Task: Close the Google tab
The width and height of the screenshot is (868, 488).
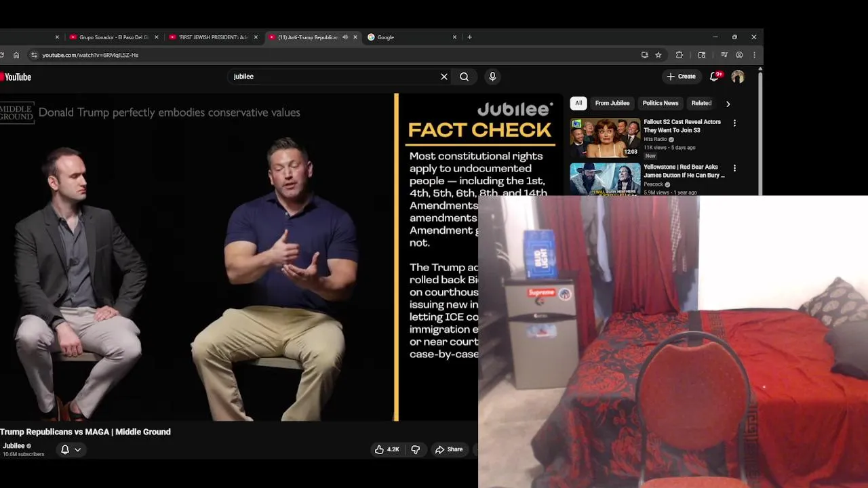Action: tap(454, 37)
